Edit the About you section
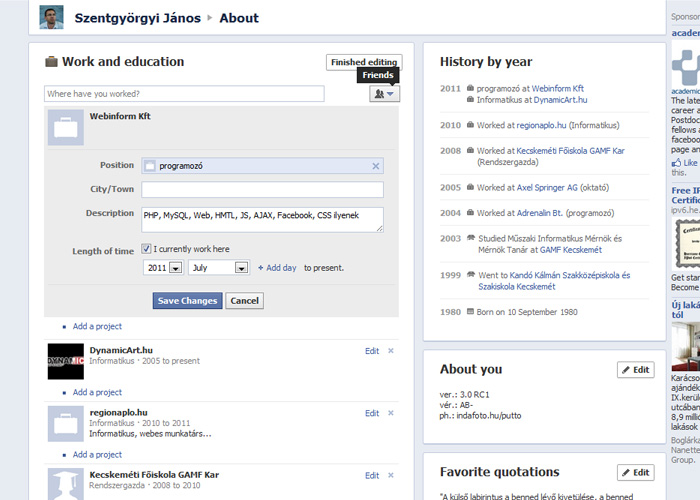This screenshot has height=500, width=700. tap(636, 370)
